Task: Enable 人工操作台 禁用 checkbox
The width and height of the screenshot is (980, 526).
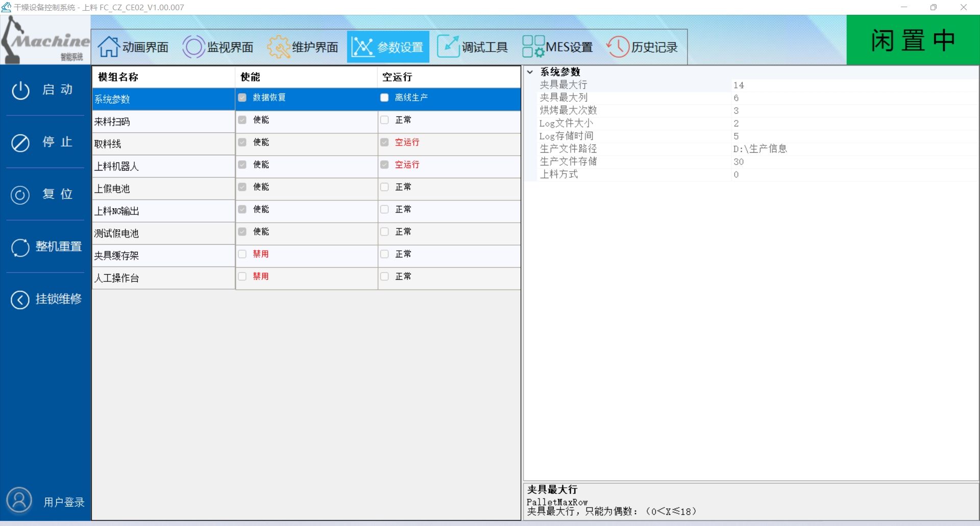Action: point(242,277)
